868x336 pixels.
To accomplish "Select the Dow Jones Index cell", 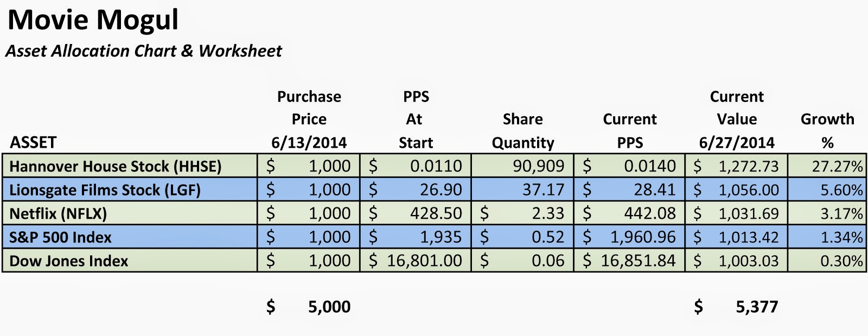I will (130, 261).
